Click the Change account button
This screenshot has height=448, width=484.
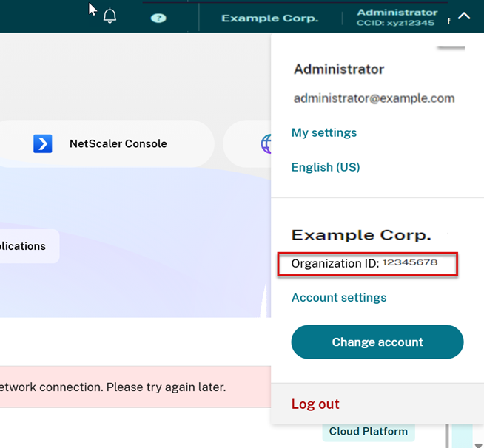click(x=377, y=342)
